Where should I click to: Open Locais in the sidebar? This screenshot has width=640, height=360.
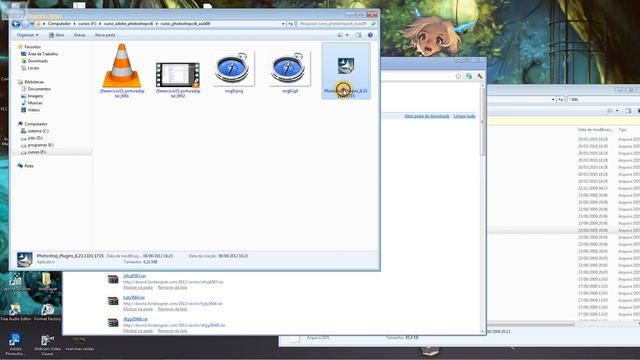pyautogui.click(x=30, y=68)
